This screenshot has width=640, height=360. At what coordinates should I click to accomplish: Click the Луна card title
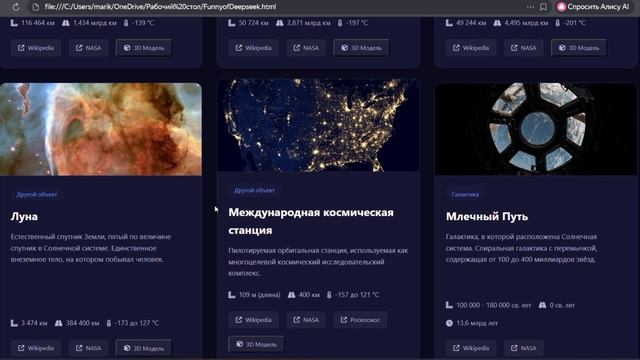click(24, 216)
